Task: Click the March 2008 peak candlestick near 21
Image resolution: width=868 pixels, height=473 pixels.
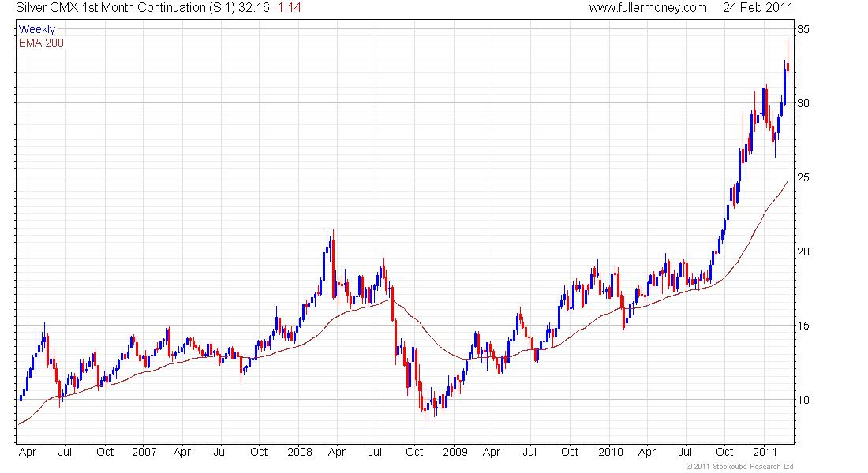Action: pos(333,264)
